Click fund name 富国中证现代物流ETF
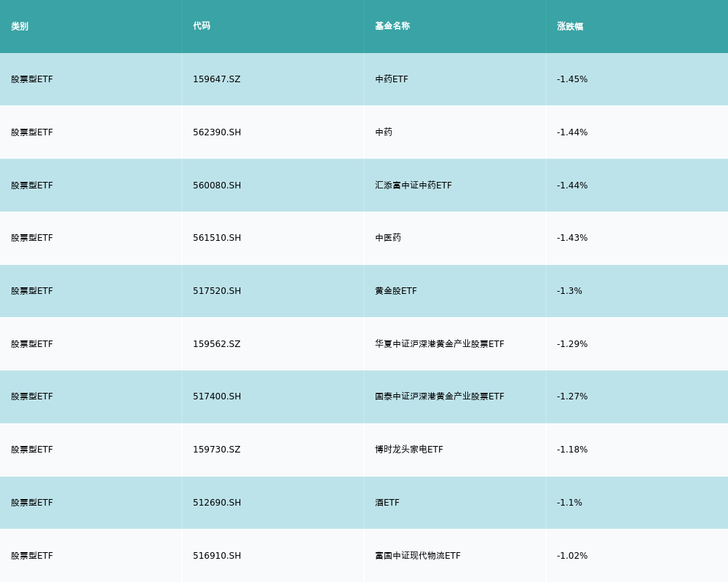728x582 pixels. click(417, 556)
